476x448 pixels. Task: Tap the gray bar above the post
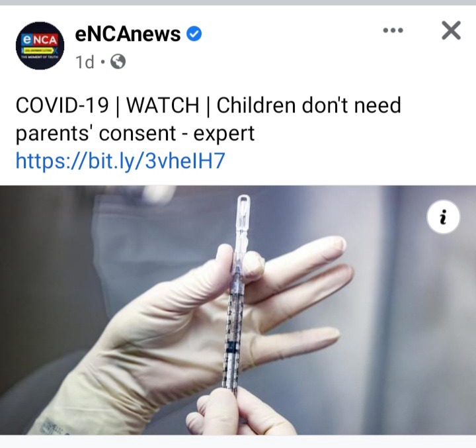click(238, 3)
